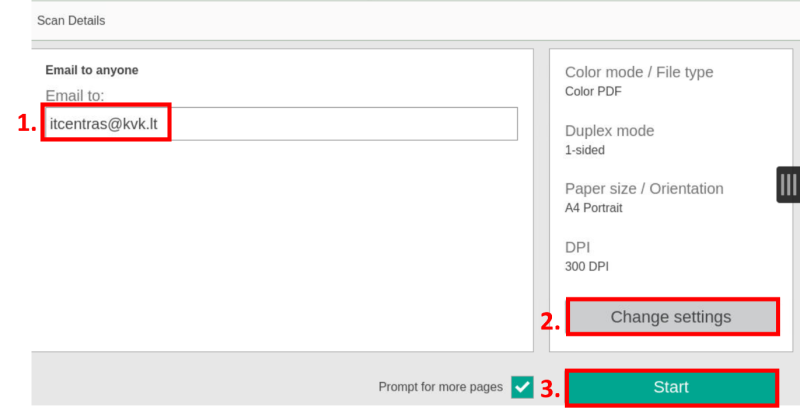
Task: Select the Email to anyone heading
Action: 92,70
